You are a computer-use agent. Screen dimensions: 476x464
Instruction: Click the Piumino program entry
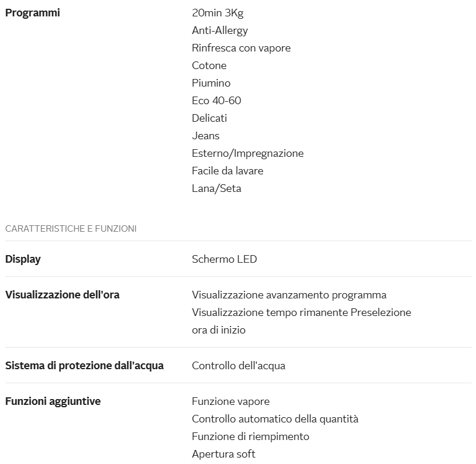[211, 83]
